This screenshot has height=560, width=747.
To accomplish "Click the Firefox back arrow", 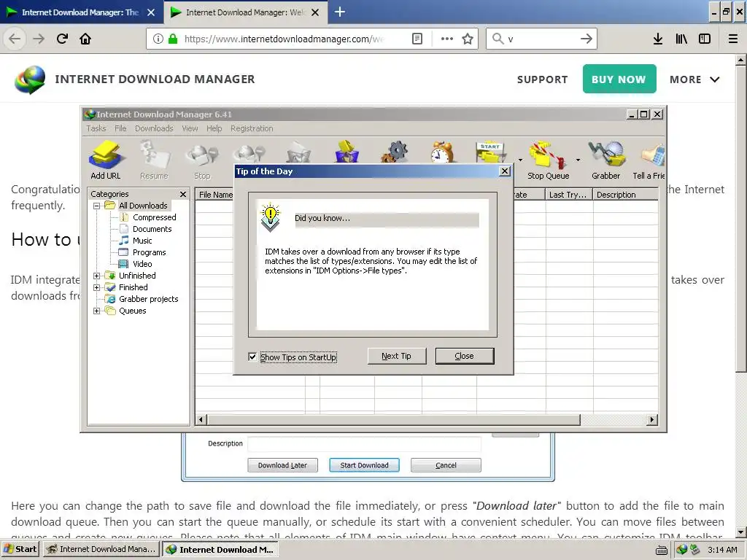I will (x=15, y=39).
